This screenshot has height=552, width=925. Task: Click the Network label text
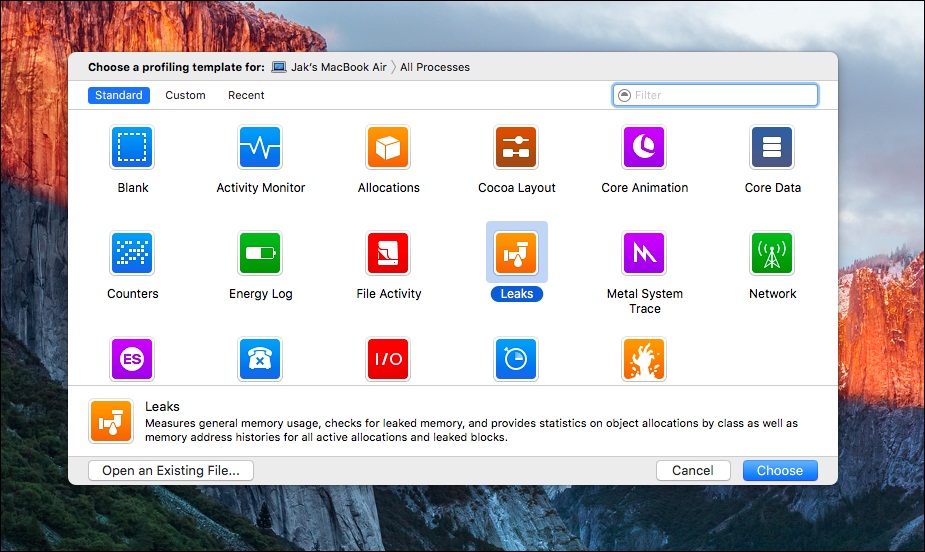click(773, 294)
